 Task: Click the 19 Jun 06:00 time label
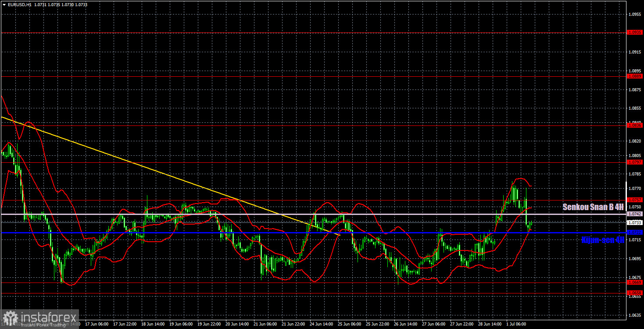coord(181,324)
